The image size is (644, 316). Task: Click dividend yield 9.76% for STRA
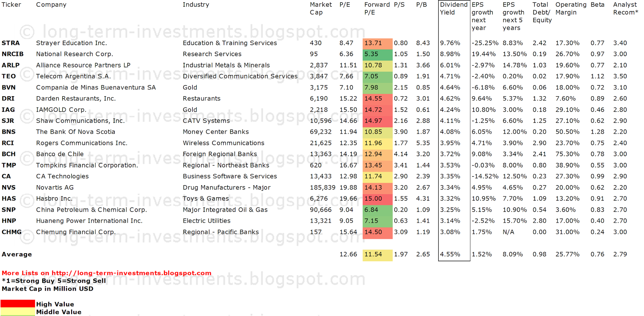[x=450, y=43]
